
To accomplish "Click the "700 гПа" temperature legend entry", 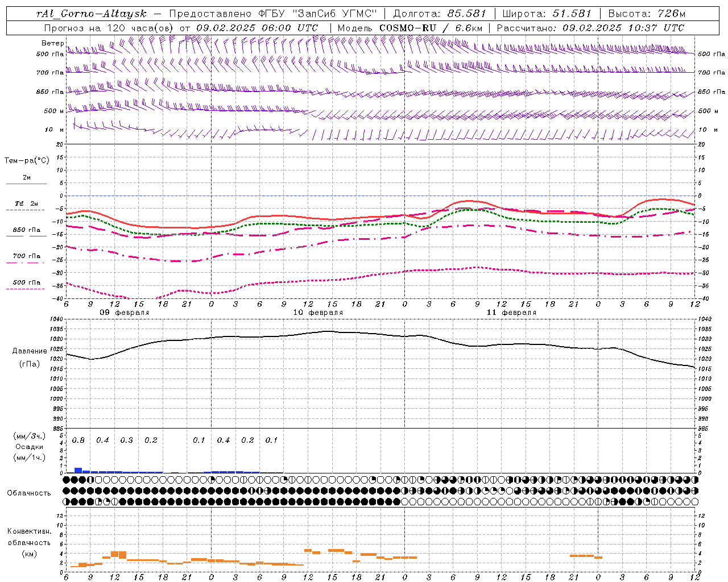I will coord(27,256).
